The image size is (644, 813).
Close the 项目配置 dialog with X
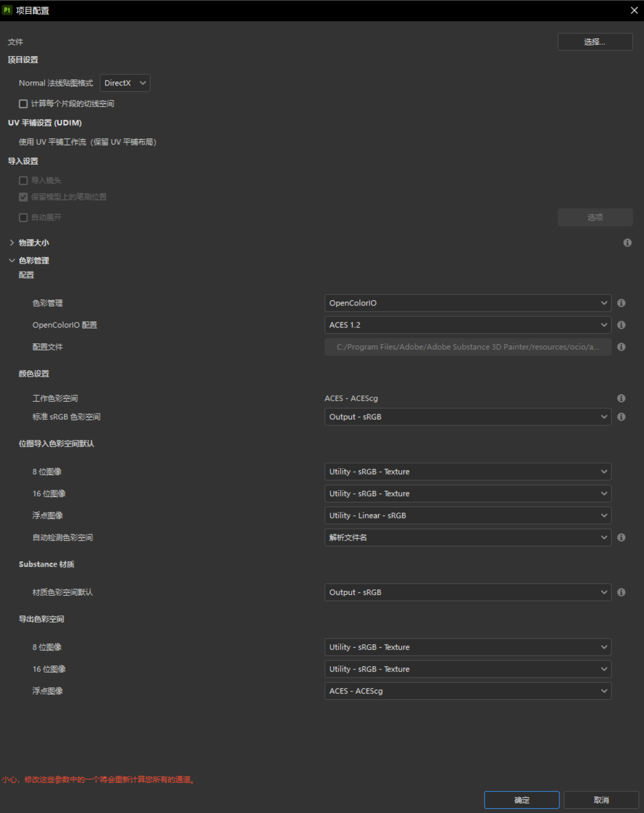pyautogui.click(x=634, y=10)
